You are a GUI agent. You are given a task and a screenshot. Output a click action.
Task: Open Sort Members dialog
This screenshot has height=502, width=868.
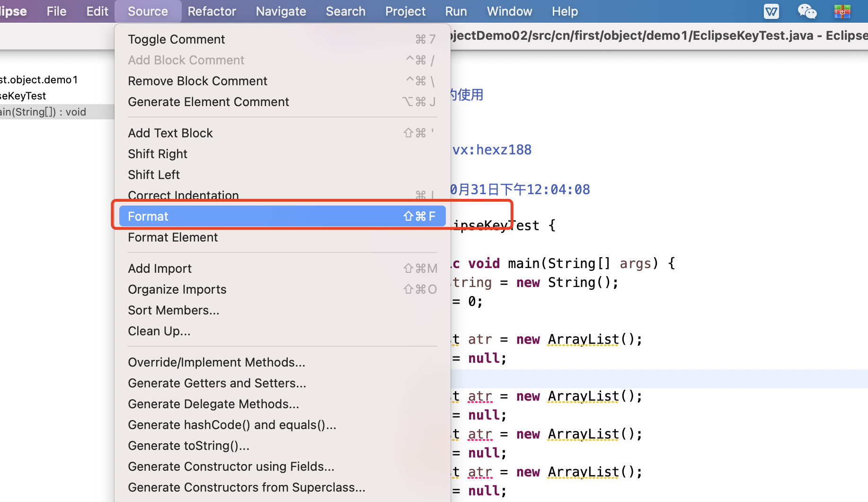point(173,310)
